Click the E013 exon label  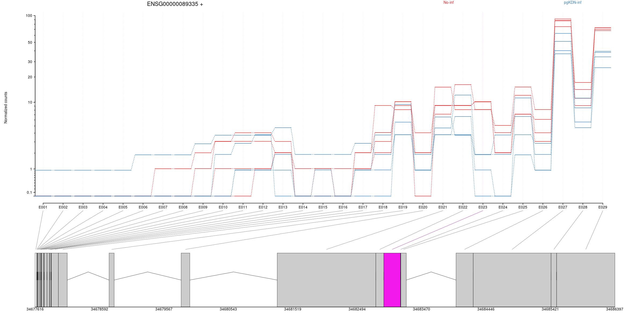283,207
